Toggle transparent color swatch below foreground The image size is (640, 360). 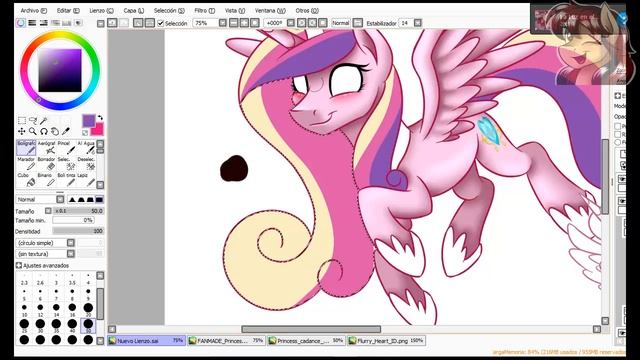coord(85,132)
